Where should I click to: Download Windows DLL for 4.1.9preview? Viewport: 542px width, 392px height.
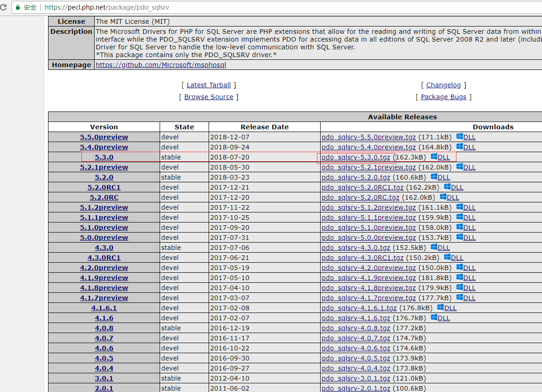pos(466,277)
